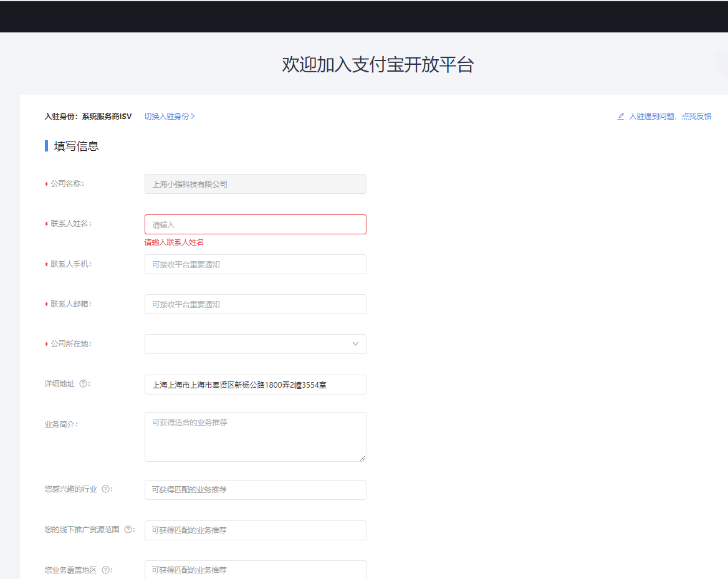
Task: Click the help icon beside 您业务覆盖地区
Action: click(x=106, y=570)
